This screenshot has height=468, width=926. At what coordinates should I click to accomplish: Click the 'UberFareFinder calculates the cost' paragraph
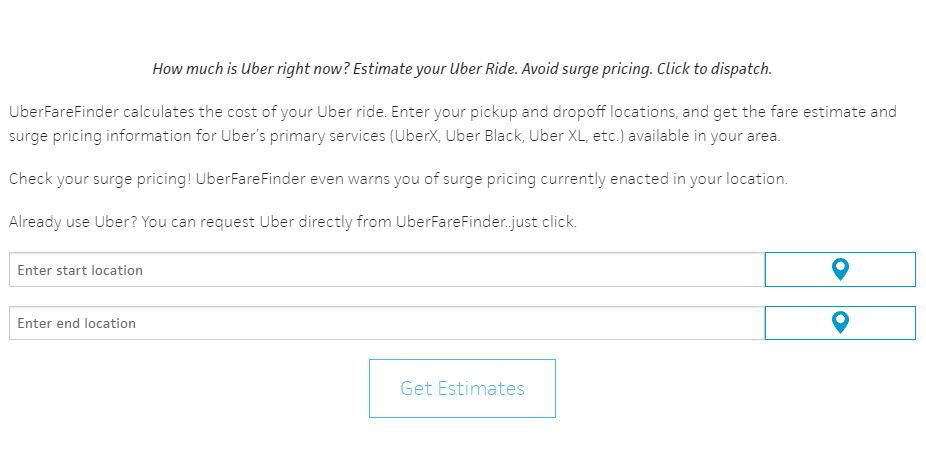453,124
